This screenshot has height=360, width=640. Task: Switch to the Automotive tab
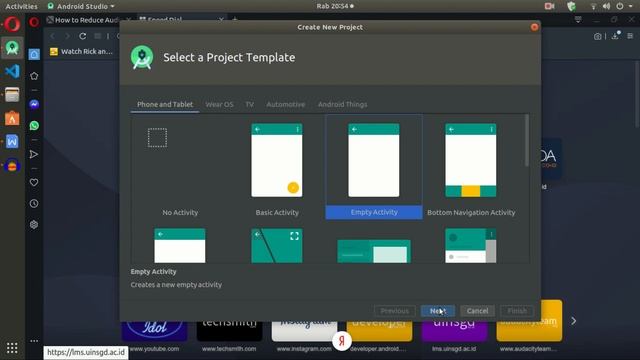pyautogui.click(x=285, y=104)
